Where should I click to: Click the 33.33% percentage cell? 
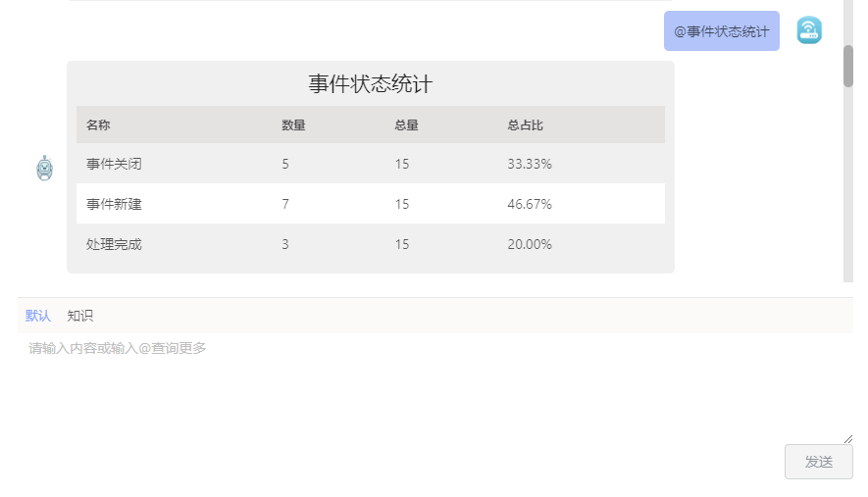(530, 164)
